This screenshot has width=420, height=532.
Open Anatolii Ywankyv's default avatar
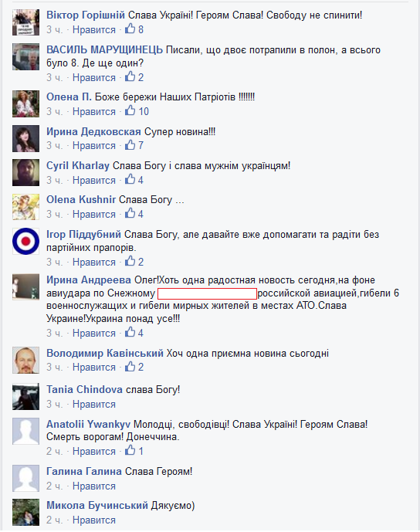(25, 431)
